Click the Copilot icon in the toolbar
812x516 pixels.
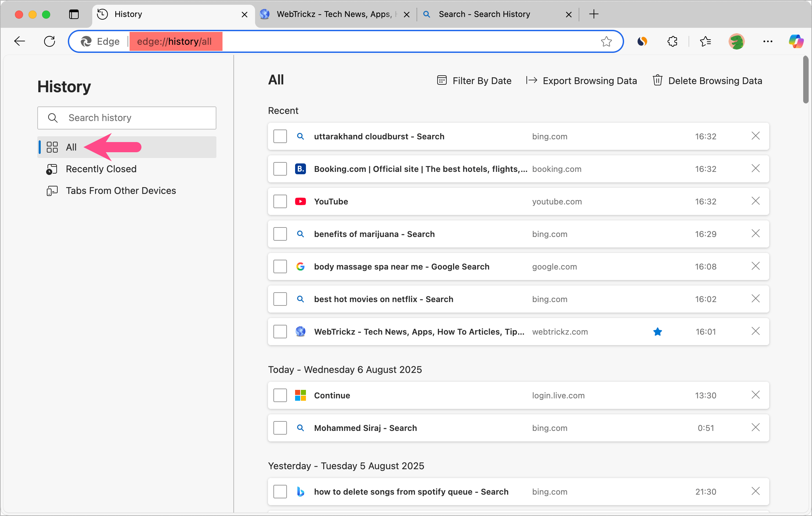[x=796, y=41]
